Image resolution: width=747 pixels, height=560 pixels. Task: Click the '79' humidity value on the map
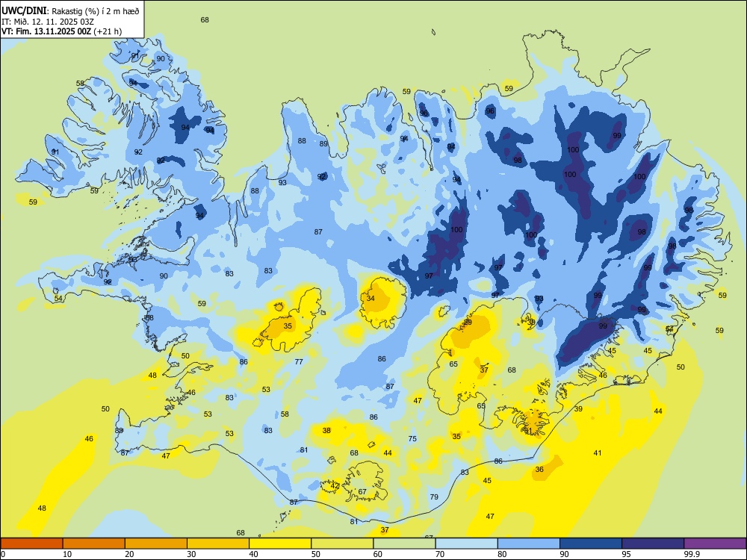[x=434, y=497]
